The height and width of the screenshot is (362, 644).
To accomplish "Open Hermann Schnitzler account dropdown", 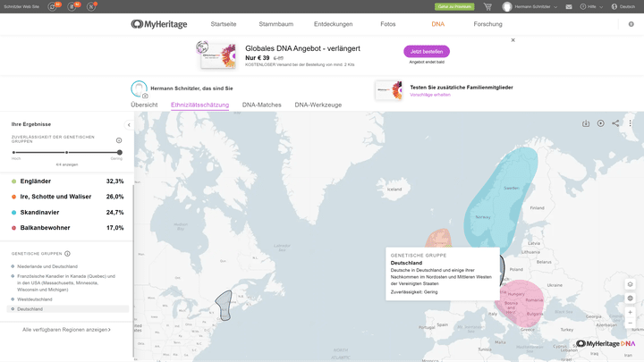I will (532, 6).
